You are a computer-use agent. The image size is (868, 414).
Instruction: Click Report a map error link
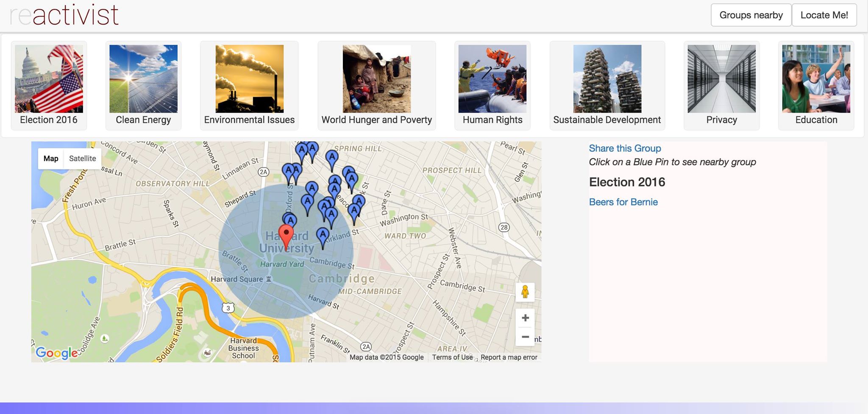509,357
